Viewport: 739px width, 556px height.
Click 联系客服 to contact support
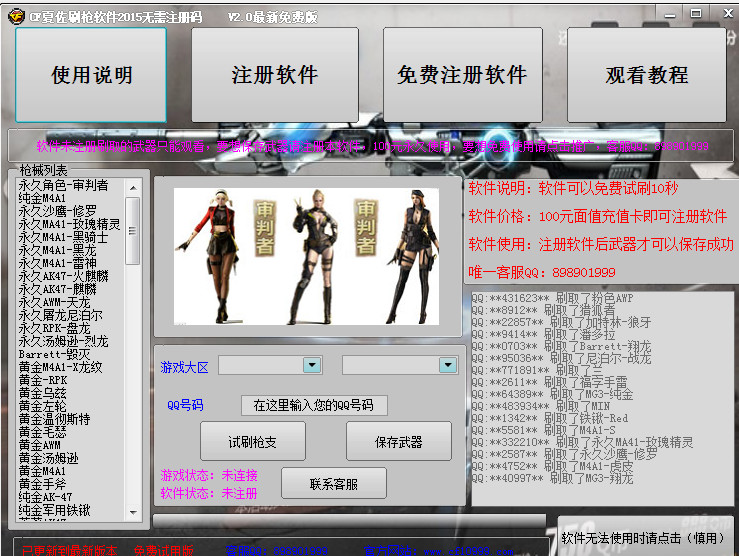tap(333, 484)
